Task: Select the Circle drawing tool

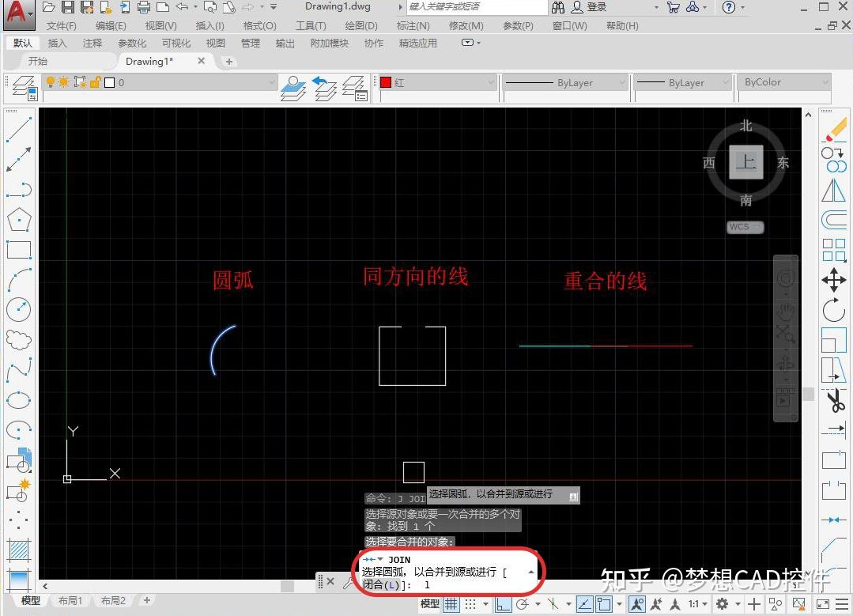Action: [x=18, y=310]
